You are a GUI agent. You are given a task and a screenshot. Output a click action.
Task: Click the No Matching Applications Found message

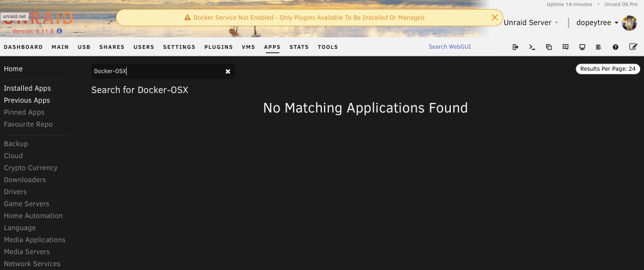(x=366, y=108)
